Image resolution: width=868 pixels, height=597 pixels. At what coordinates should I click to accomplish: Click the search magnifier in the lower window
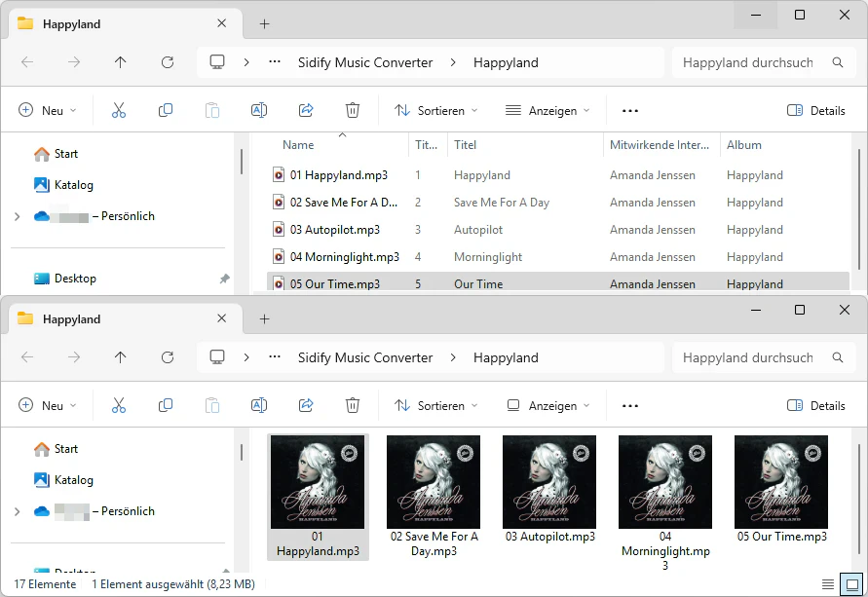pos(838,356)
